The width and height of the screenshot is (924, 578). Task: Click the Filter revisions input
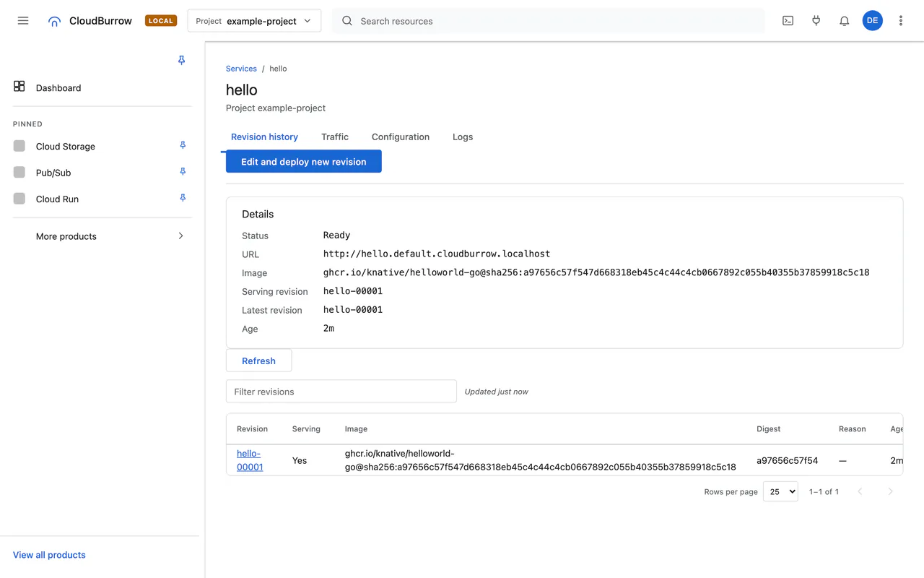point(341,392)
